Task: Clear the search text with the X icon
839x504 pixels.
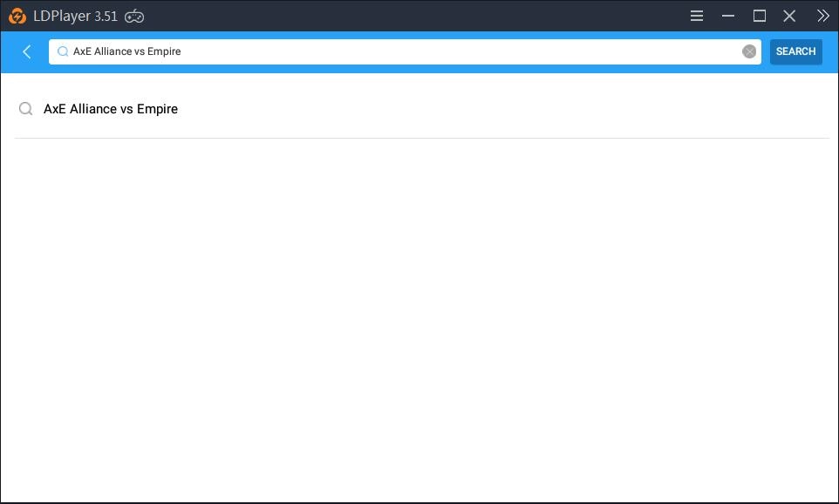Action: [x=748, y=52]
